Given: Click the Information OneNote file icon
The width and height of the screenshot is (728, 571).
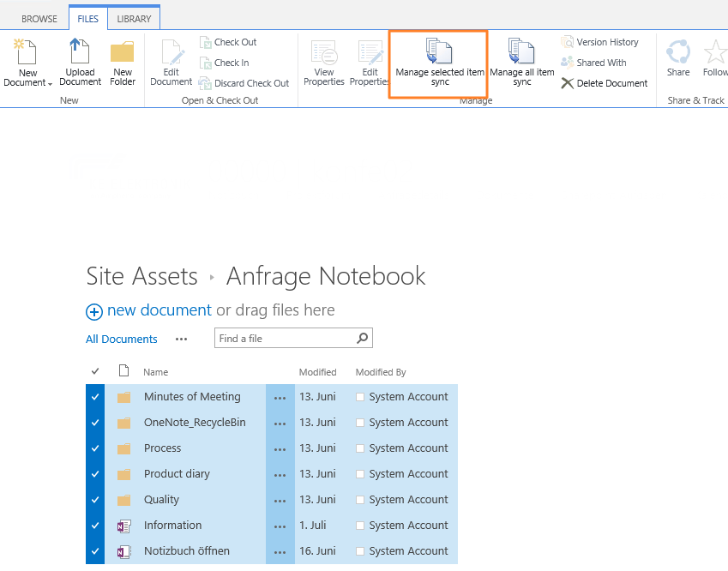Looking at the screenshot, I should coord(124,526).
